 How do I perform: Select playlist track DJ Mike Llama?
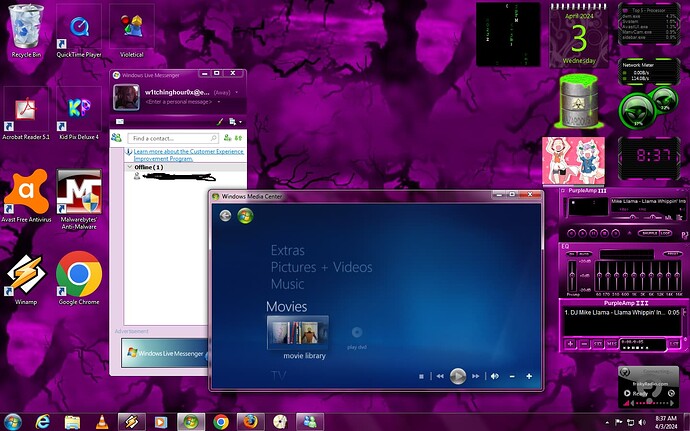click(x=622, y=313)
